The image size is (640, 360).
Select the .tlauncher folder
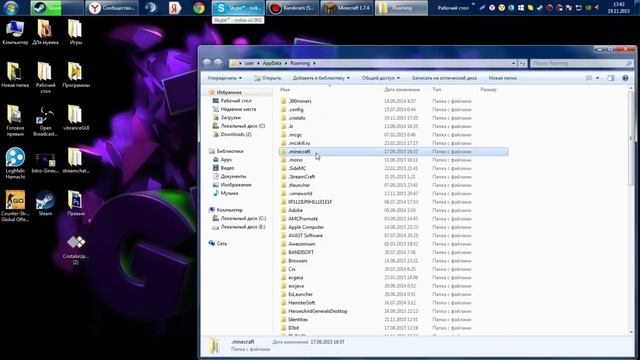point(299,185)
